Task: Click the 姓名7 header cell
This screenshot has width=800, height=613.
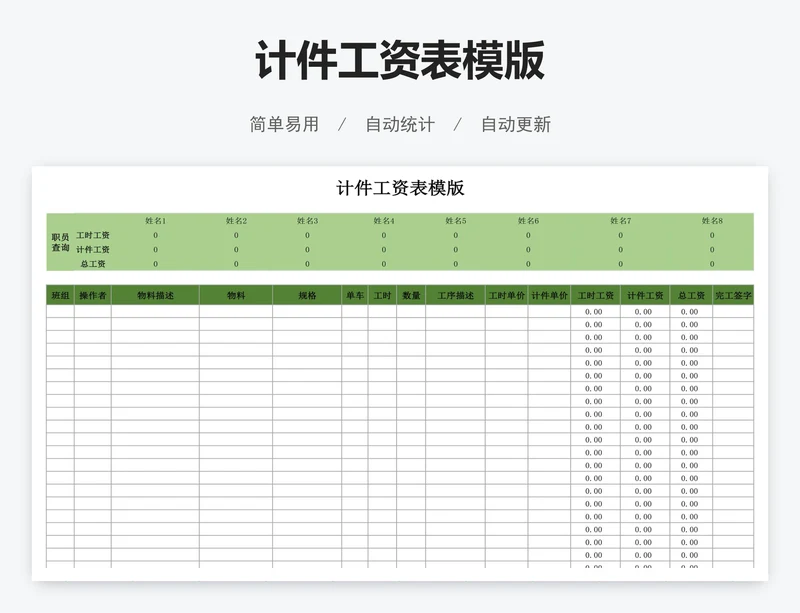Action: [x=620, y=220]
